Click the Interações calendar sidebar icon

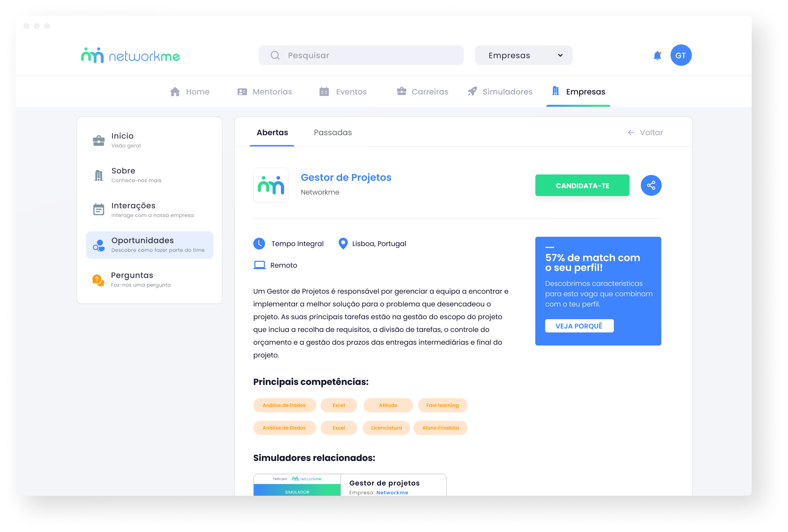pos(99,210)
